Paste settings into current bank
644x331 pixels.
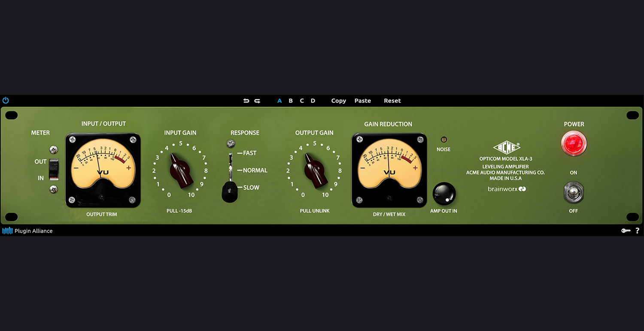(363, 101)
